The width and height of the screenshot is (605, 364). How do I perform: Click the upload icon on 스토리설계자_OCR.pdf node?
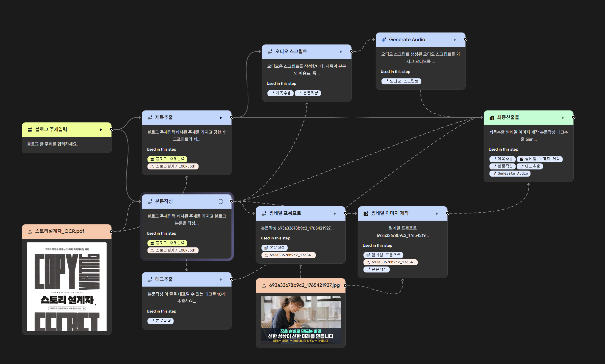pos(30,232)
